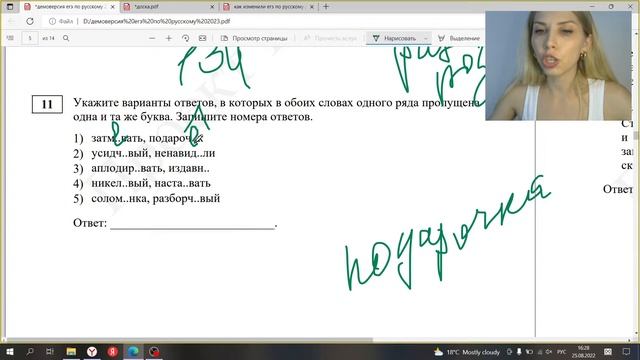Open Task View on the taskbar

tap(50, 351)
